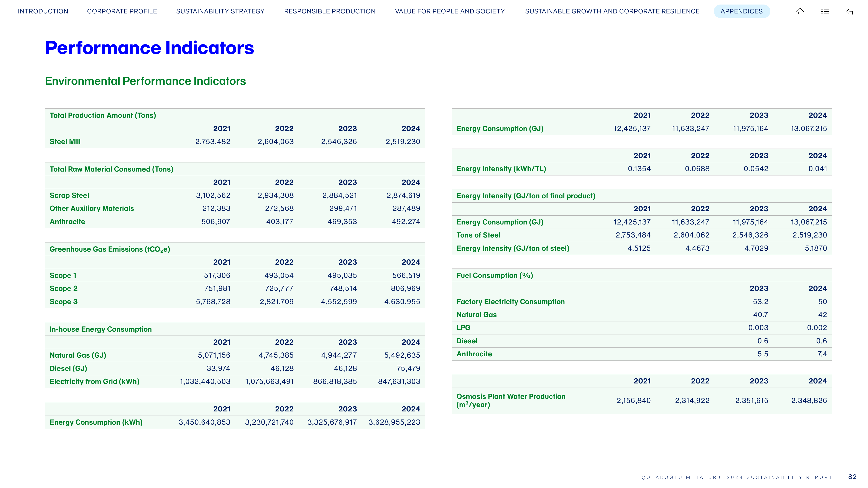Open the Responsible Production tab
This screenshot has width=868, height=488.
coord(330,11)
